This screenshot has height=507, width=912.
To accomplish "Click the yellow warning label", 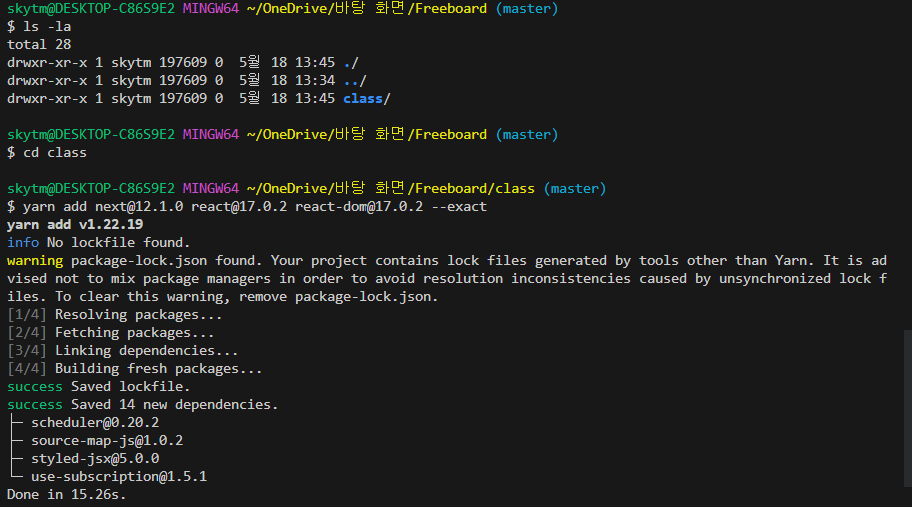I will (35, 261).
